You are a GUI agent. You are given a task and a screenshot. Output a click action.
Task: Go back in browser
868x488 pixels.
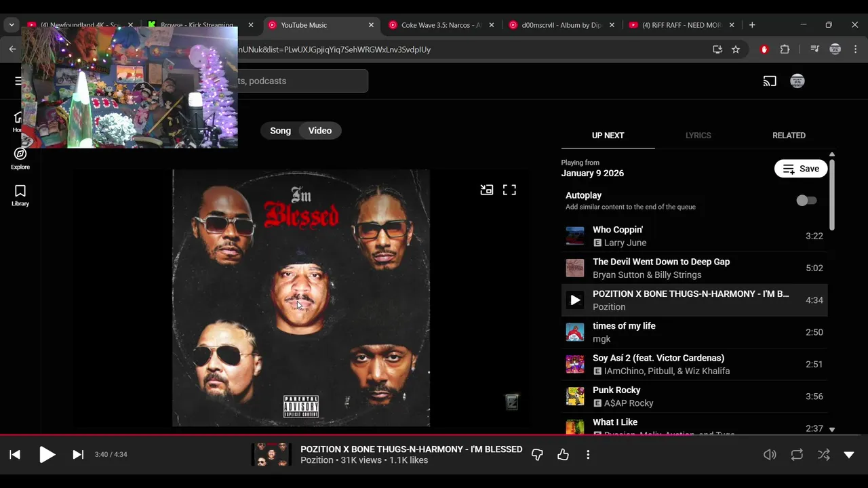12,49
